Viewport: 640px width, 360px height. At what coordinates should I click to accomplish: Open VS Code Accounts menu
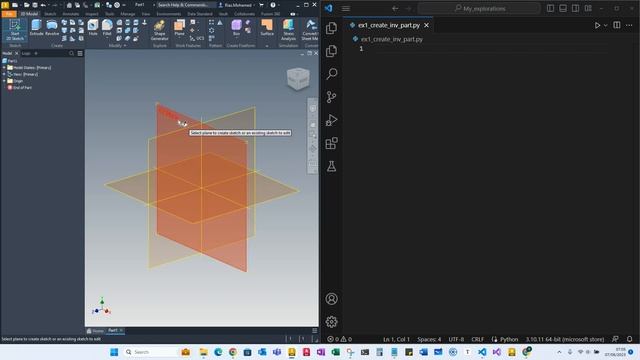click(x=331, y=299)
